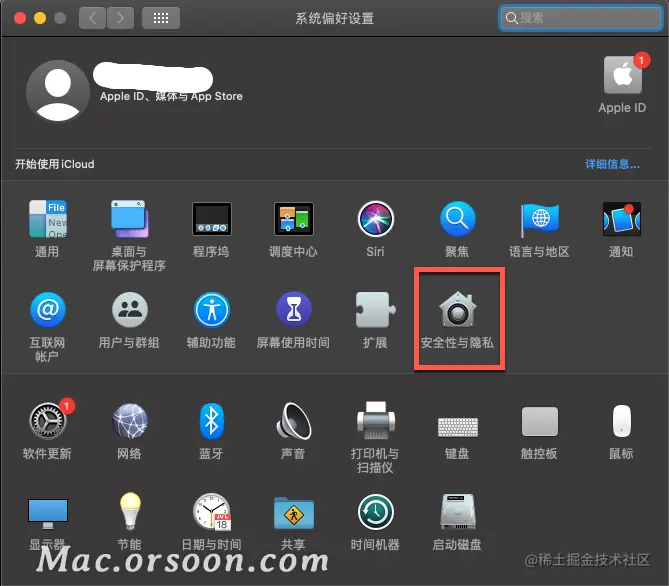The image size is (669, 586).
Task: Open the Siri preferences icon
Action: click(375, 219)
